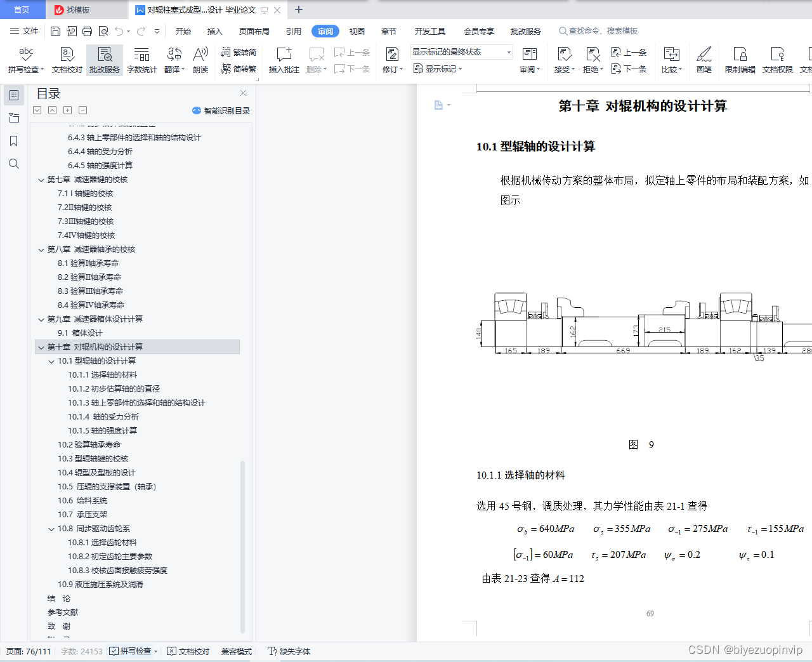The height and width of the screenshot is (662, 812).
Task: Switch to the 插入 ribbon tab
Action: point(214,30)
